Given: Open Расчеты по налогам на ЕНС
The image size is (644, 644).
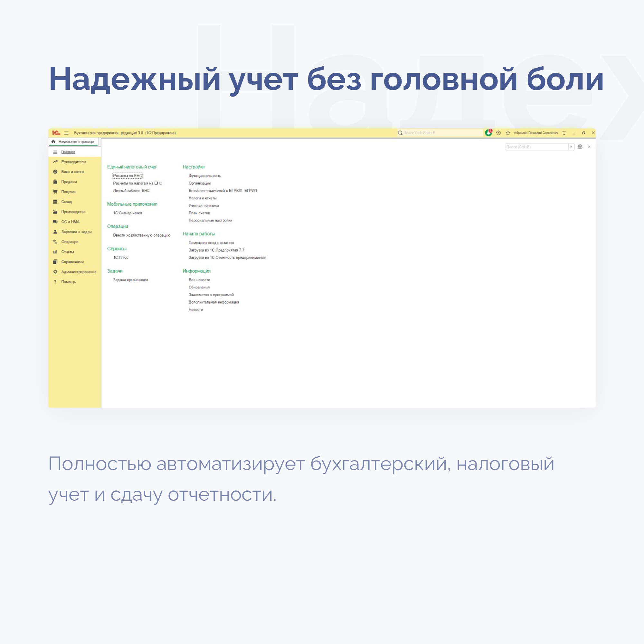Looking at the screenshot, I should tap(138, 183).
